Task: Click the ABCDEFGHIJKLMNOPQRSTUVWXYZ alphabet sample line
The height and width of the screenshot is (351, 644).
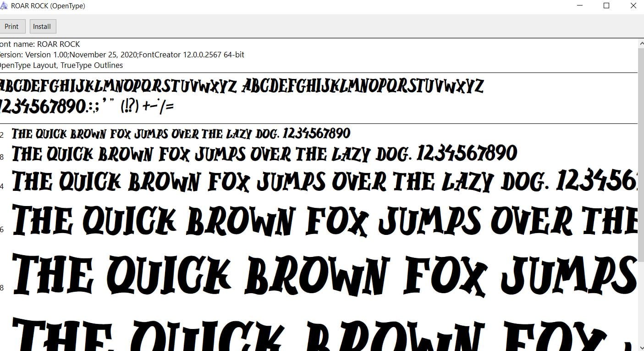Action: [242, 86]
